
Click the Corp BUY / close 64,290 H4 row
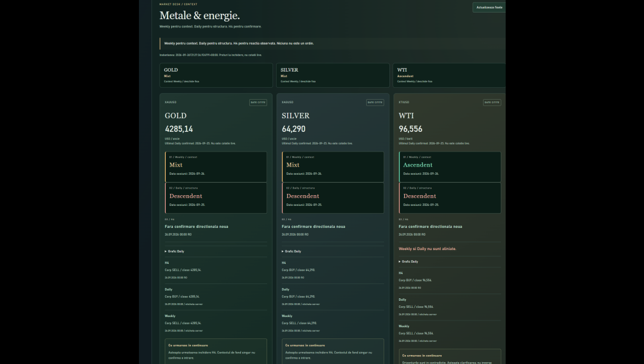(299, 270)
